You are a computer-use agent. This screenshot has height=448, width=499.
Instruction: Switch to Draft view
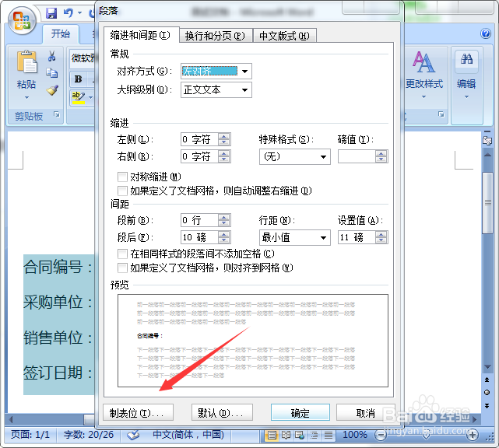point(328,435)
